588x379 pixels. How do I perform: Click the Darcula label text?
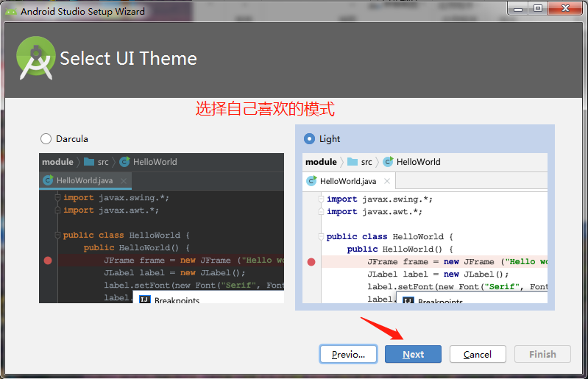tap(72, 139)
